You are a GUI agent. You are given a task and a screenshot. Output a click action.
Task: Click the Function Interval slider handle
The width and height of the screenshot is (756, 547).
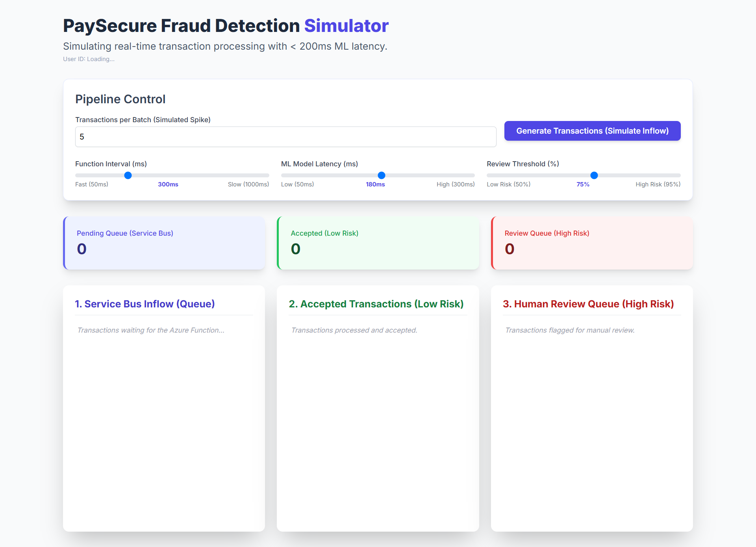(128, 175)
